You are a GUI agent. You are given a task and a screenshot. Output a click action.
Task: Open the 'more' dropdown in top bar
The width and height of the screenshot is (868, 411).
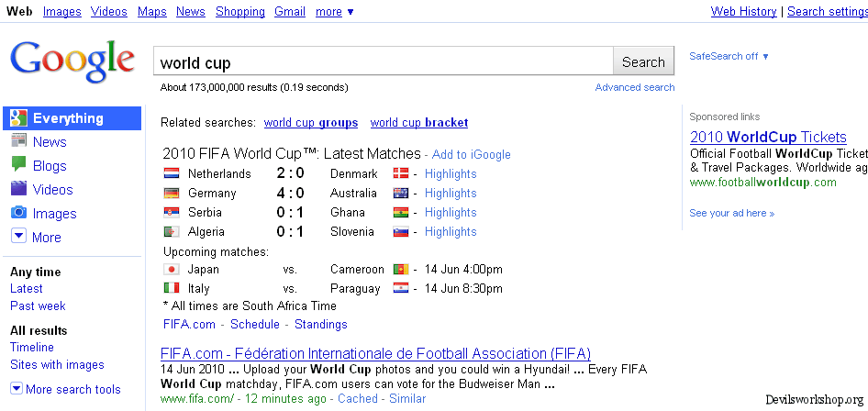(x=334, y=12)
